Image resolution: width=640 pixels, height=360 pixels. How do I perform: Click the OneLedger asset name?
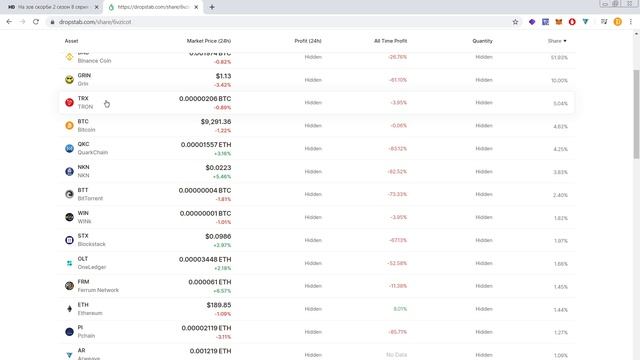click(92, 267)
